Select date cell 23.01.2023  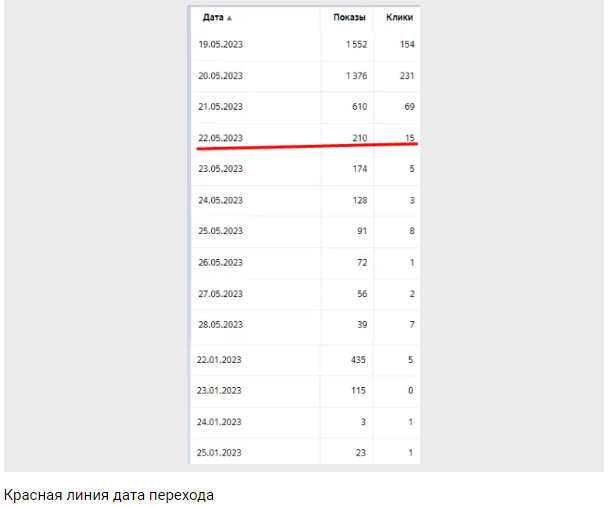click(219, 391)
